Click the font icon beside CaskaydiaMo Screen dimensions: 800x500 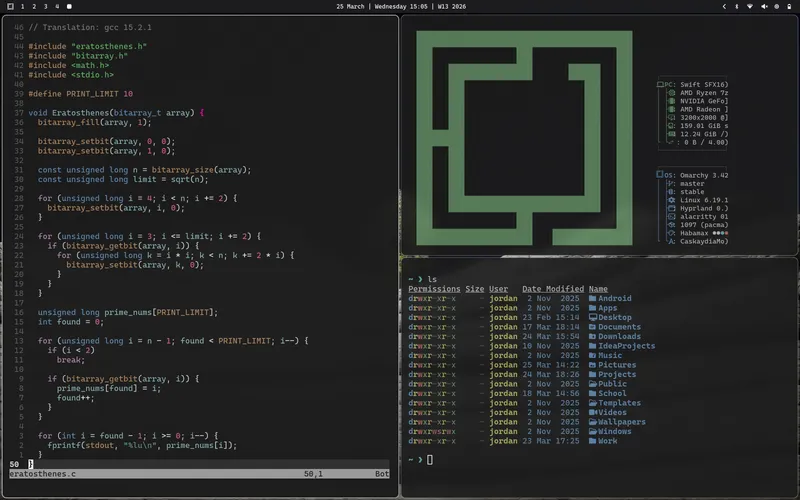(x=672, y=241)
